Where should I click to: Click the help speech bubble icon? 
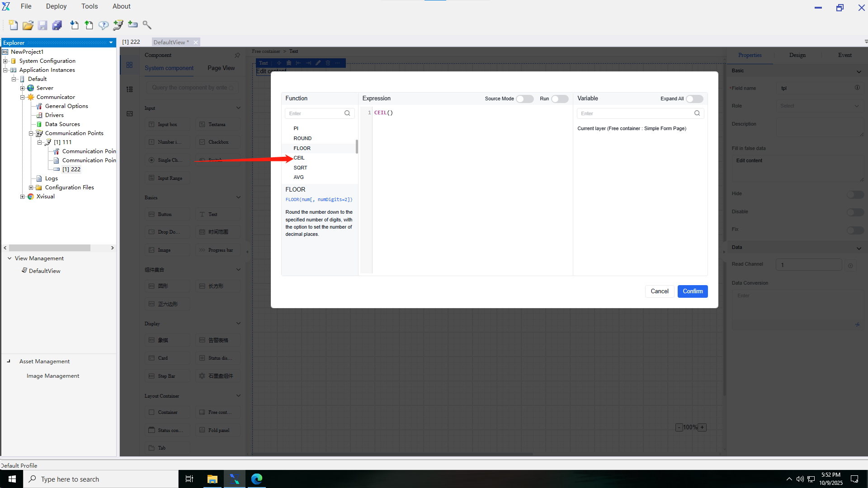pyautogui.click(x=104, y=25)
